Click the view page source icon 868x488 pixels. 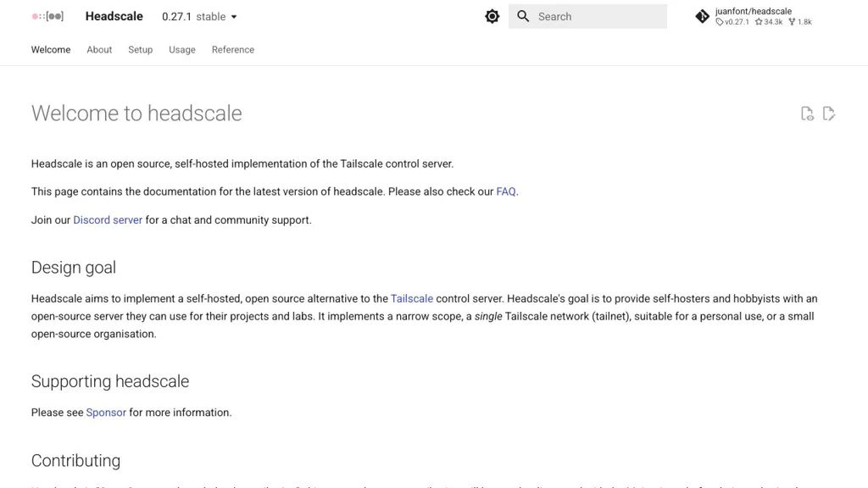click(x=807, y=114)
